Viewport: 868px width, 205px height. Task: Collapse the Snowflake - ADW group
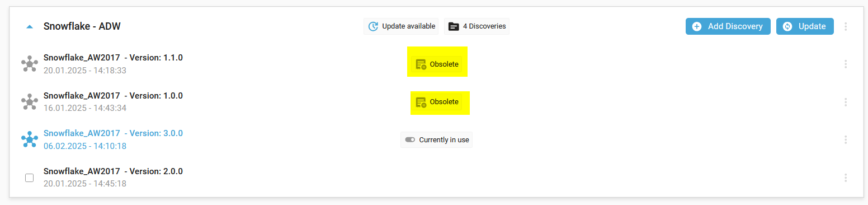(x=30, y=26)
